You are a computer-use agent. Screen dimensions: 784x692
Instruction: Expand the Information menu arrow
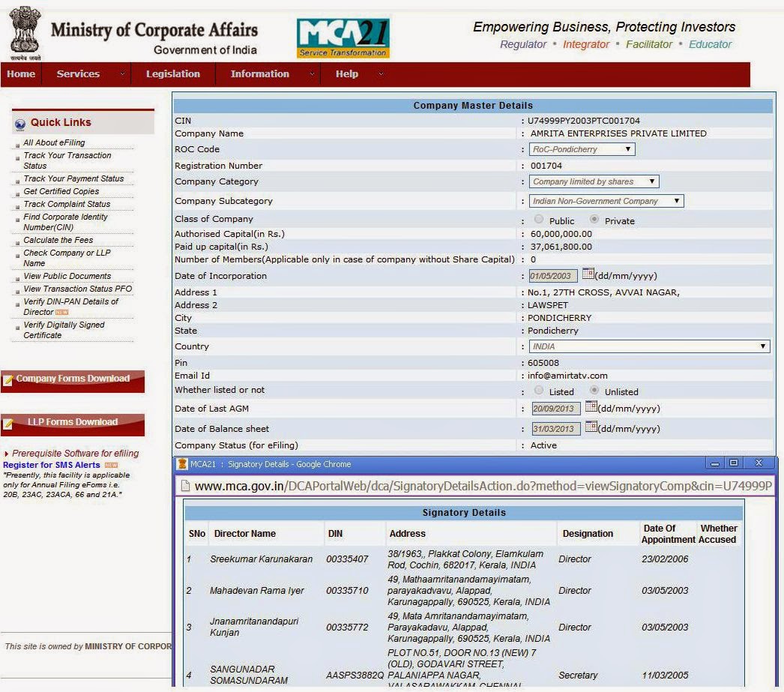(312, 74)
